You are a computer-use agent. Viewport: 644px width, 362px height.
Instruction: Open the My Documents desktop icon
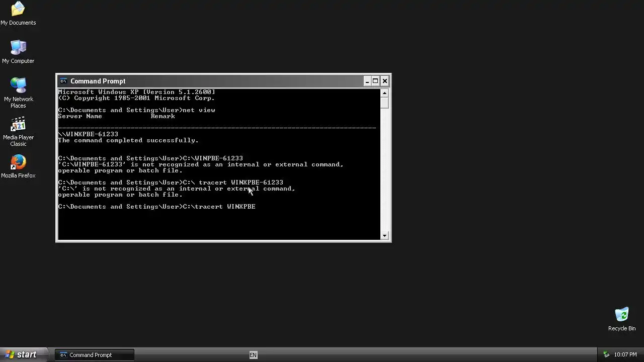[x=18, y=14]
